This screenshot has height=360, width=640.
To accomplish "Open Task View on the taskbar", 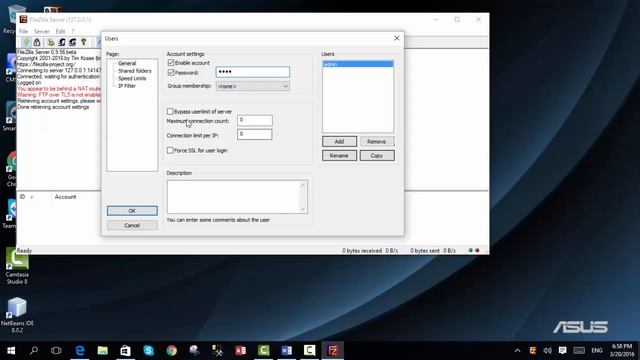I will [56, 351].
